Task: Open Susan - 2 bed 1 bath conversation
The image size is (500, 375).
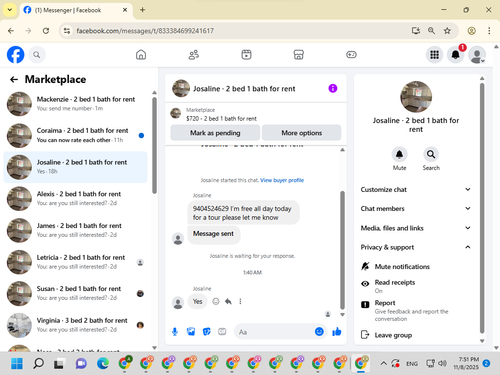Action: [x=75, y=293]
